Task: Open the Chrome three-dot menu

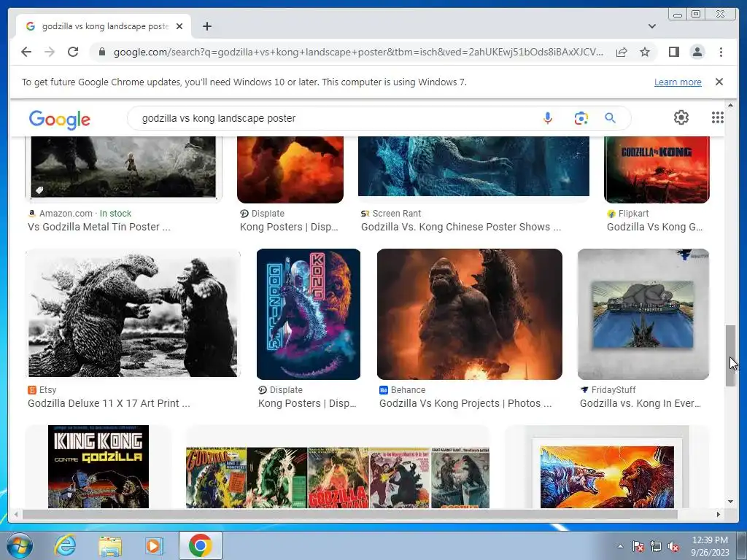Action: click(721, 52)
